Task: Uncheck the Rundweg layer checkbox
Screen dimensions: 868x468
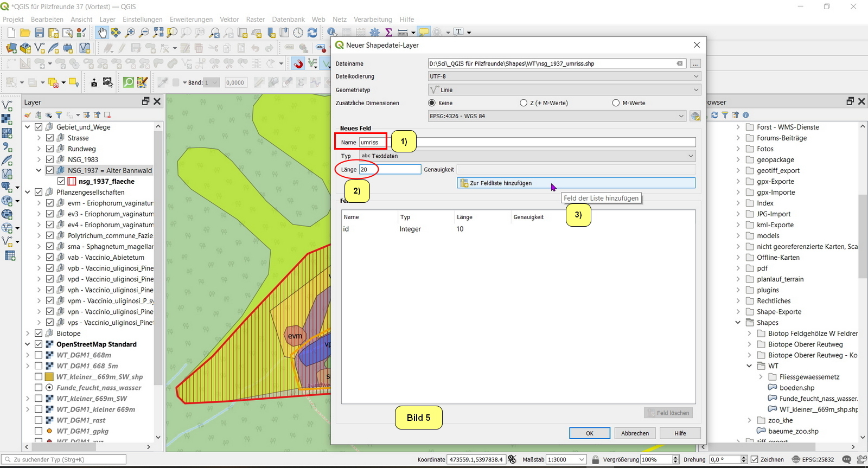Action: [50, 149]
